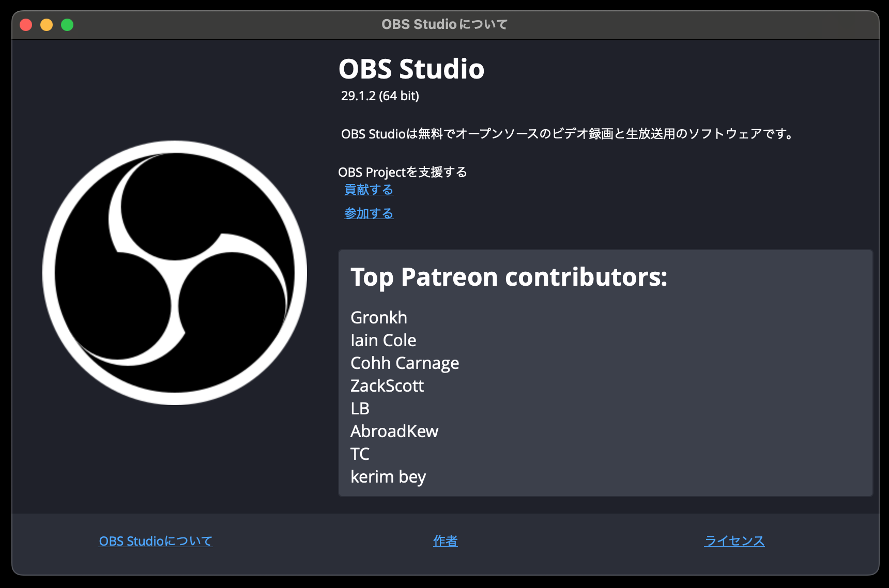The height and width of the screenshot is (588, 889).
Task: Click the OBS Studio logo image
Action: click(x=175, y=273)
